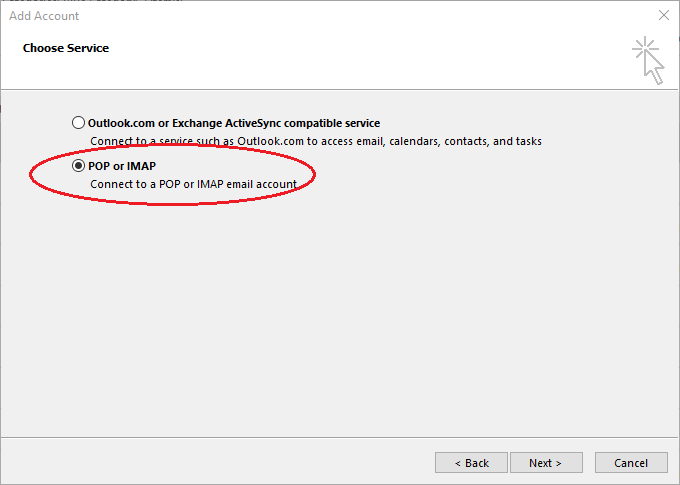Click the empty footer area left of Back

point(217,462)
